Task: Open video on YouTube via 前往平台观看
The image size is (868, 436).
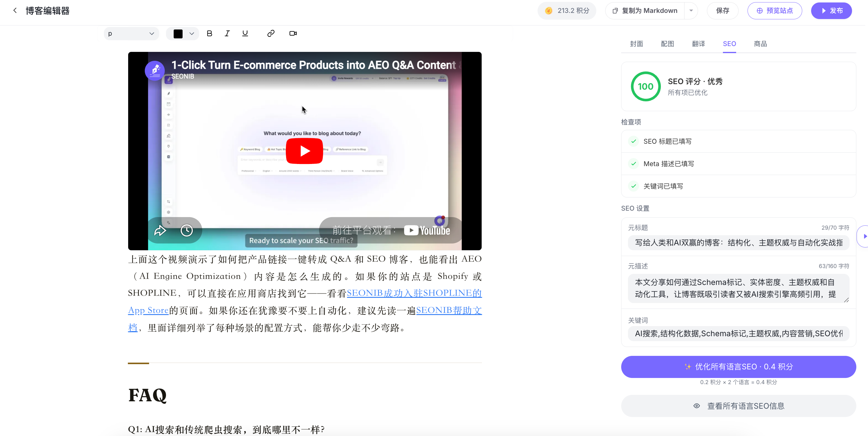Action: click(391, 231)
